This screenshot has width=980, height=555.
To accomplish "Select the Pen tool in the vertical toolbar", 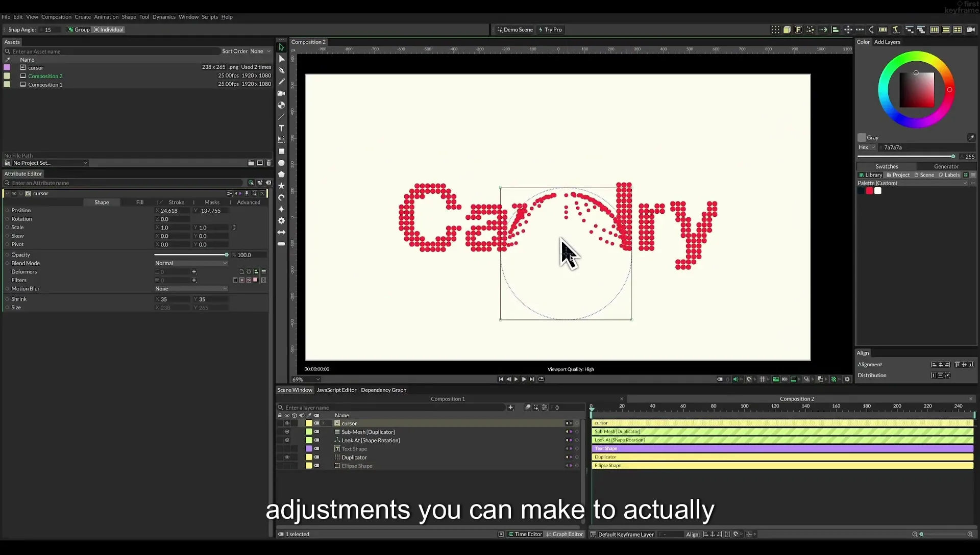I will click(x=281, y=70).
